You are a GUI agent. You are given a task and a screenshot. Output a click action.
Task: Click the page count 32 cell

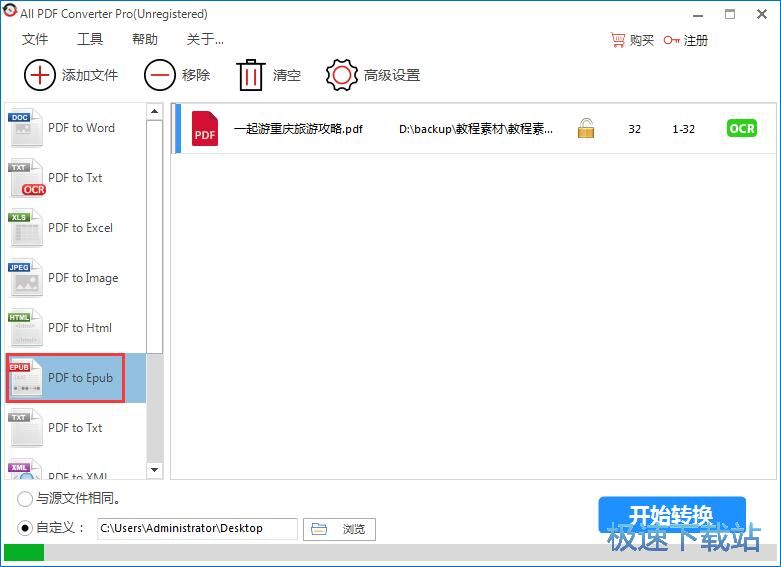[634, 129]
